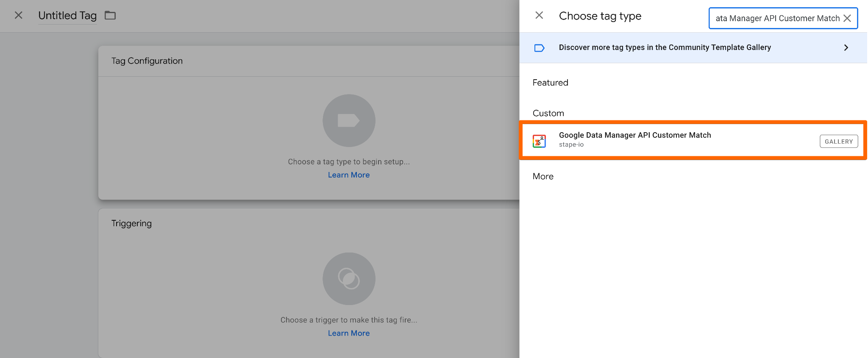Click the GALLERY badge

[839, 142]
